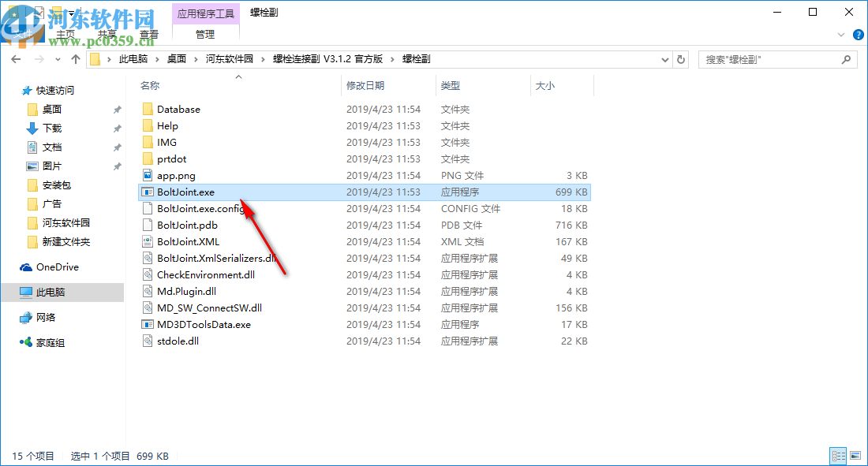Image resolution: width=868 pixels, height=466 pixels.
Task: Select OneDrive in the navigation pane
Action: (x=57, y=267)
